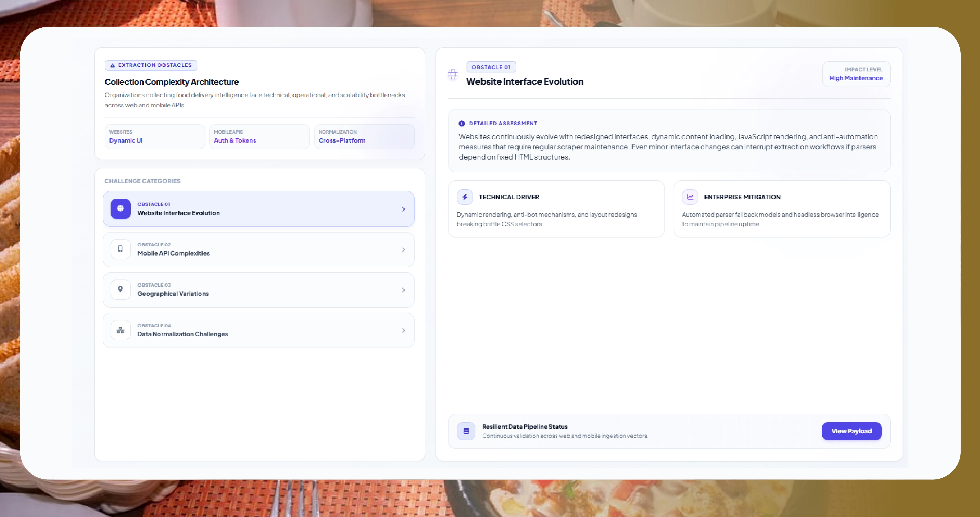Screen dimensions: 980x517
Task: Click the High Maintenance impact level box
Action: click(856, 74)
